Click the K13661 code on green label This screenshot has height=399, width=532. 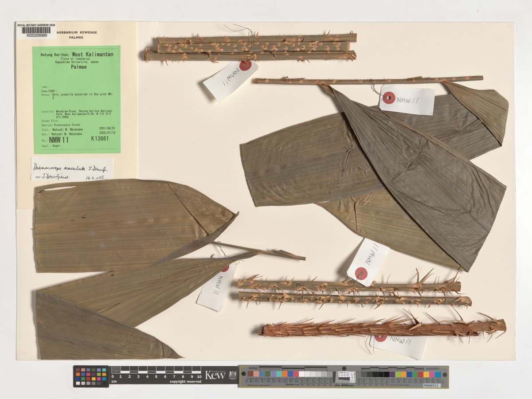click(x=100, y=139)
